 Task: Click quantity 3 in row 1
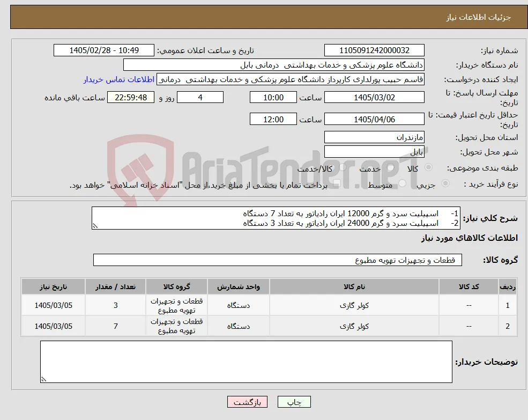click(x=115, y=305)
